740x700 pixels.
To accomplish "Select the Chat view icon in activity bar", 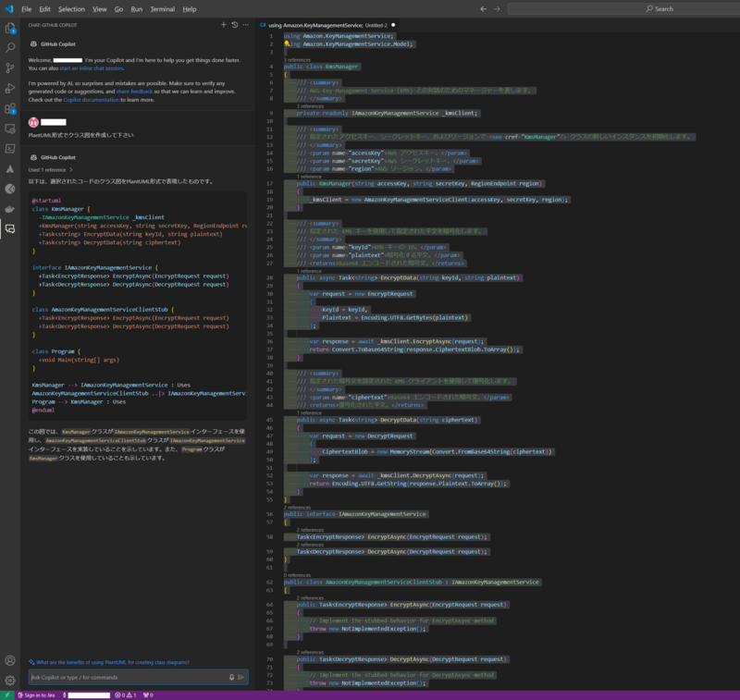I will coord(10,229).
